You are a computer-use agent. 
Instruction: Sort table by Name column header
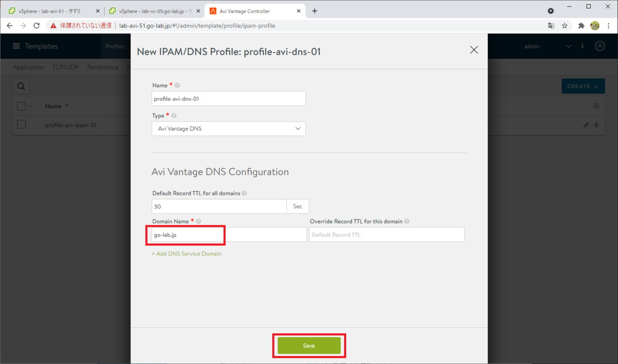coord(53,106)
